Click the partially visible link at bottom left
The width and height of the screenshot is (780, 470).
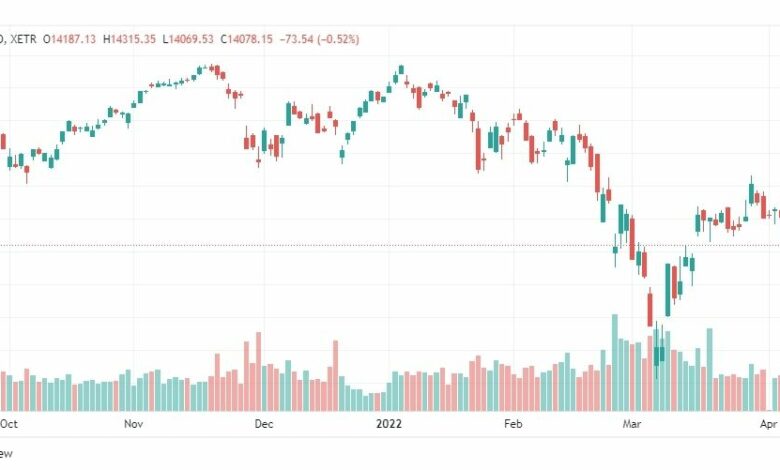click(x=6, y=453)
